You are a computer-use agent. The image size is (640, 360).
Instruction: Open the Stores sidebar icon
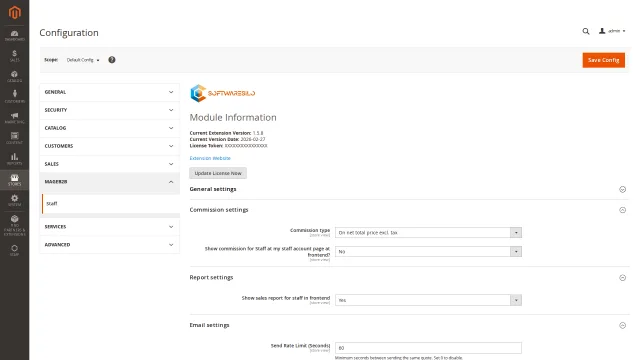tap(14, 180)
